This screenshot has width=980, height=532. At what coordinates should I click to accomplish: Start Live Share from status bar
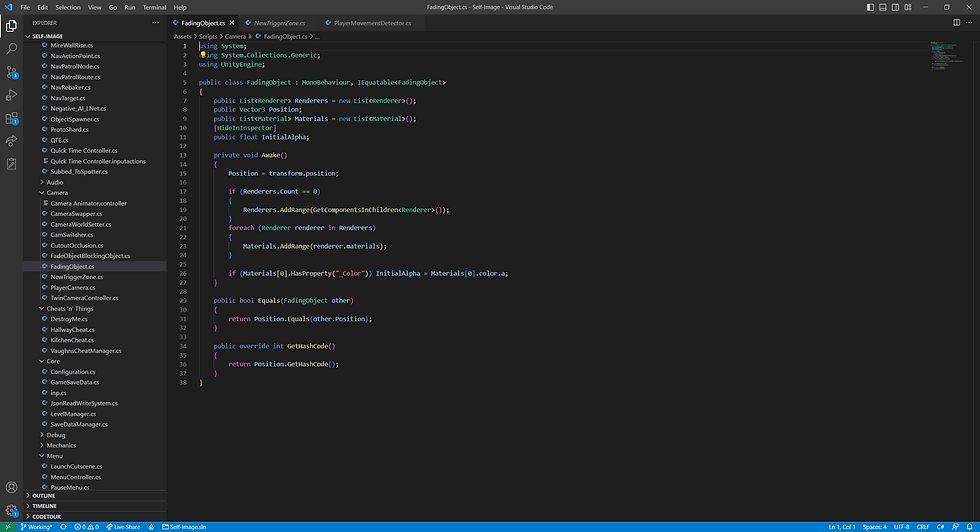123,527
